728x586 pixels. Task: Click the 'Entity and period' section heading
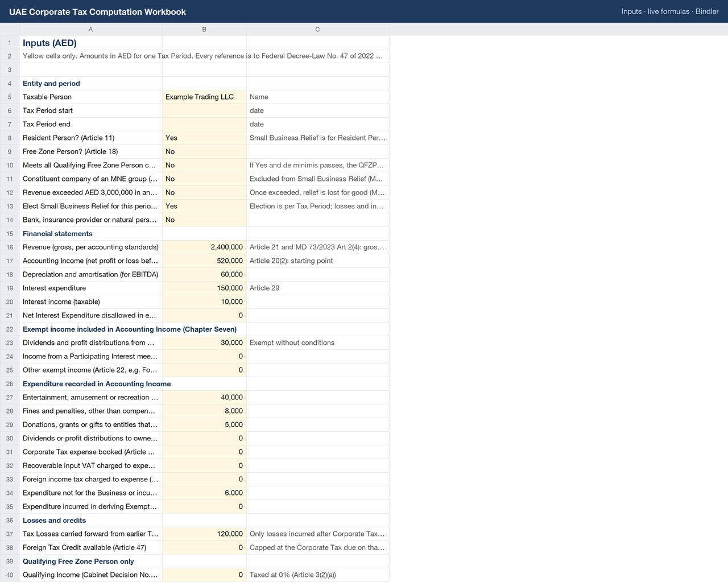pos(51,83)
